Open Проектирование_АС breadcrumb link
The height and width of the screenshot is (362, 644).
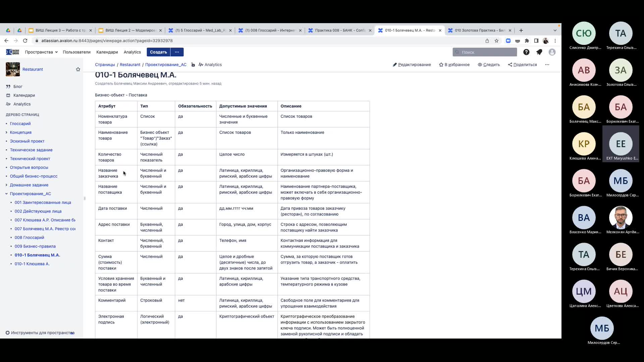(166, 65)
